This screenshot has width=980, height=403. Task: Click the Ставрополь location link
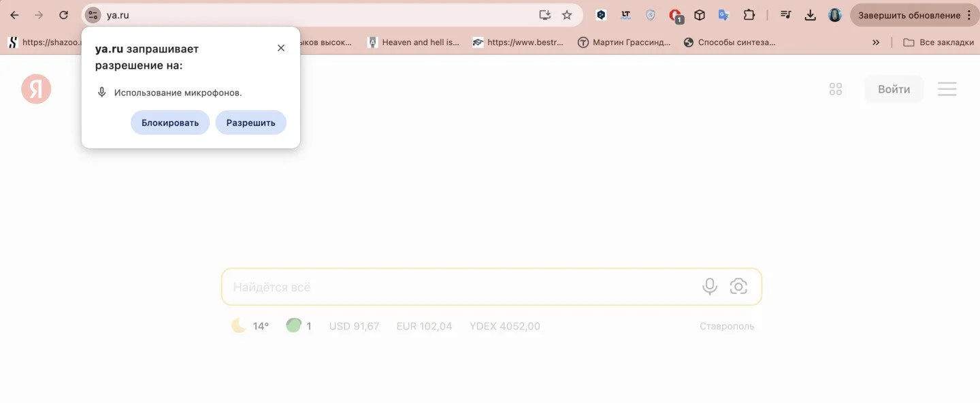click(x=727, y=326)
